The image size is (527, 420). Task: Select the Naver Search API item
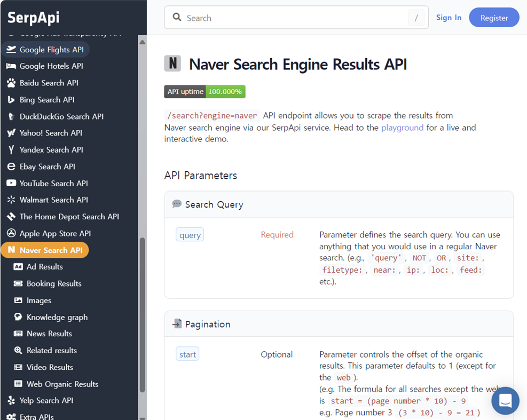point(45,250)
